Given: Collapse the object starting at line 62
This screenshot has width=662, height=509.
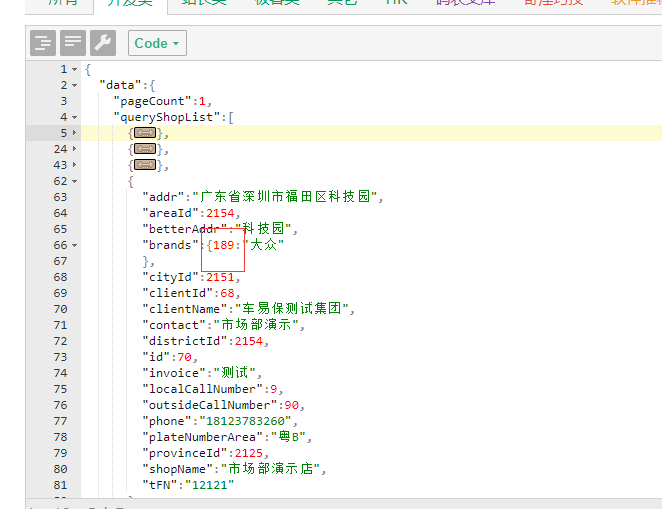Looking at the screenshot, I should tap(75, 181).
